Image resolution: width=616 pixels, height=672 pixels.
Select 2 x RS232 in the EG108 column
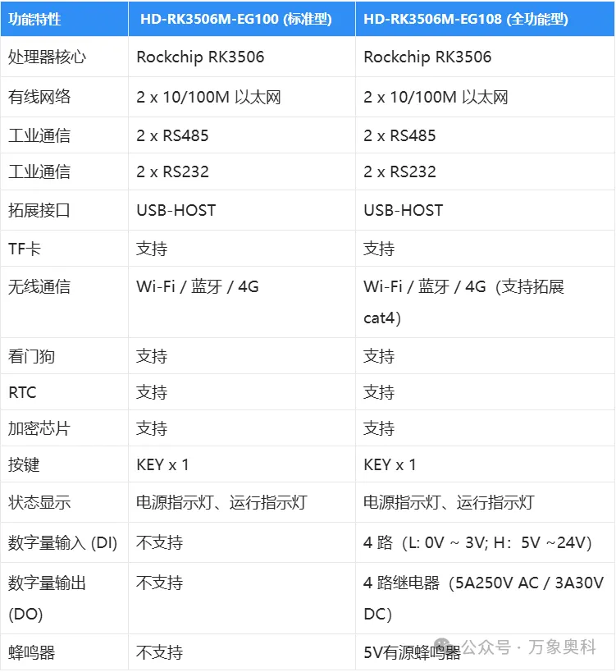point(399,171)
